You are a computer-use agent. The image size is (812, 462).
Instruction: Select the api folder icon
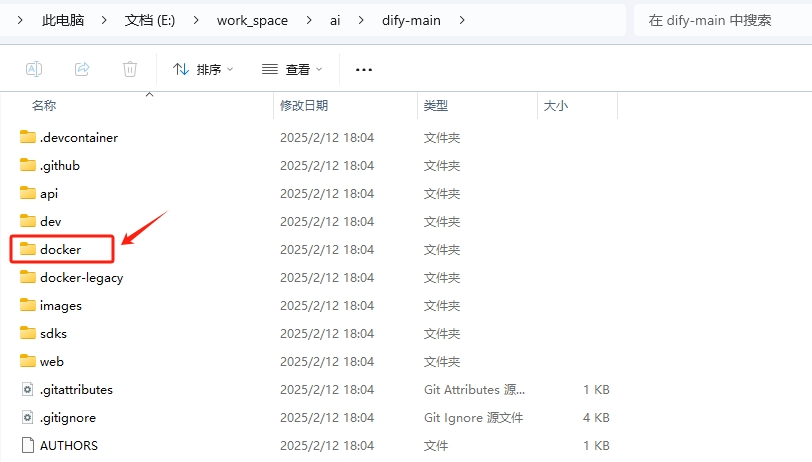coord(27,193)
